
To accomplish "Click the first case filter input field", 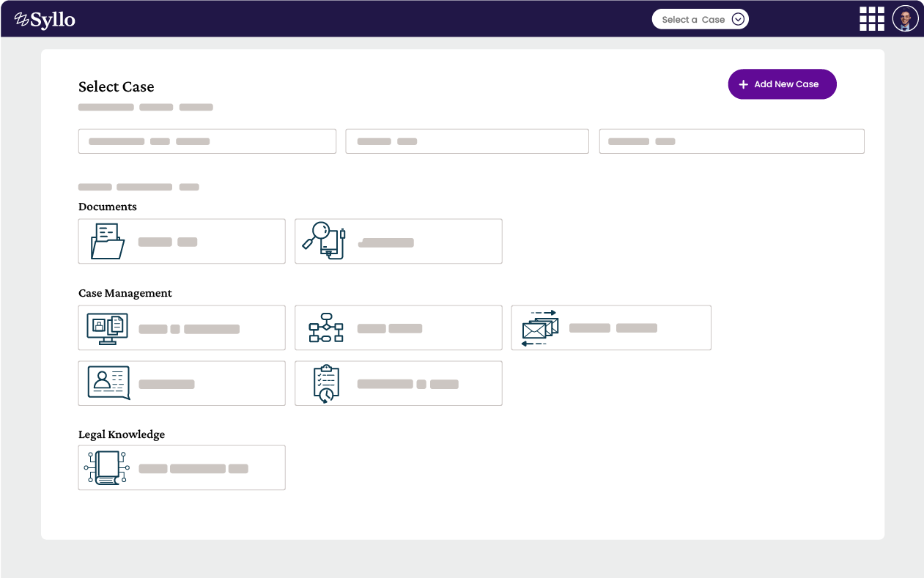I will (207, 141).
